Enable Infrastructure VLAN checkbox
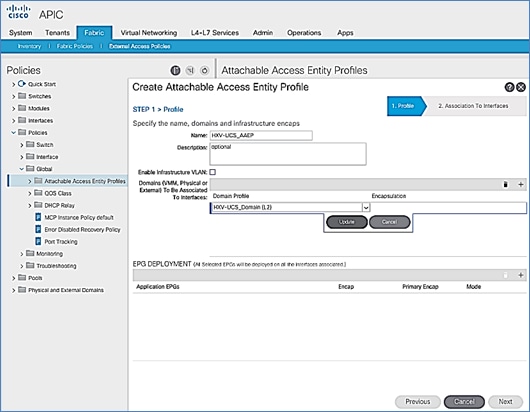Image resolution: width=530 pixels, height=412 pixels. click(x=213, y=172)
